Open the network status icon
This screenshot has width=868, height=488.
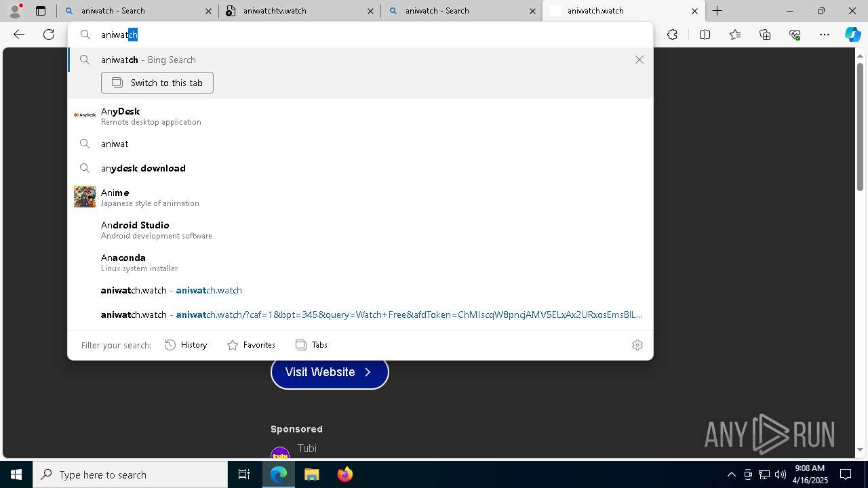764,474
